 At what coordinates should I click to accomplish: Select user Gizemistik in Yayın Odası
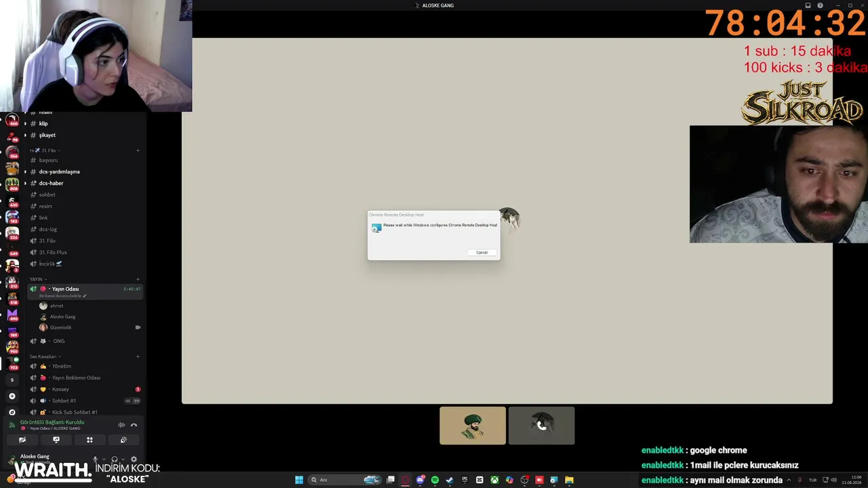coord(55,327)
